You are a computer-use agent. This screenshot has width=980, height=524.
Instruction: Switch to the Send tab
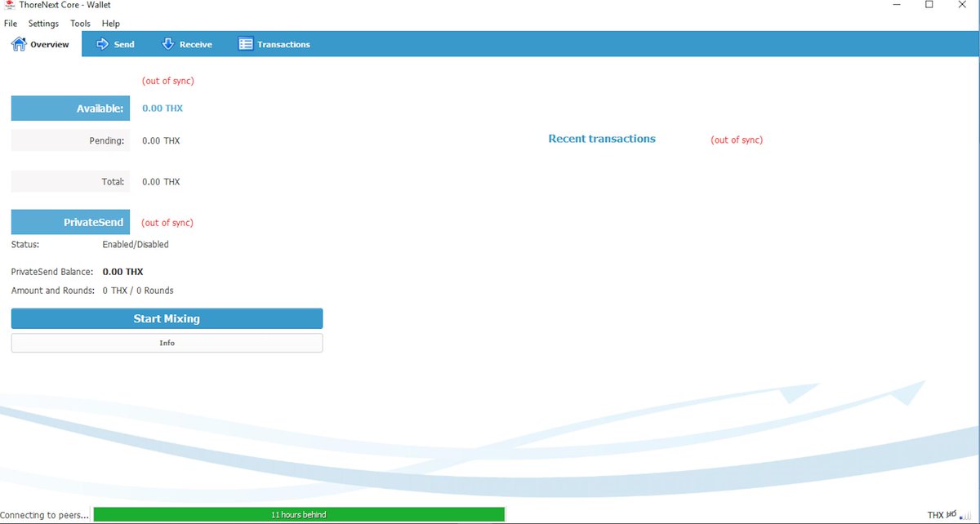click(115, 44)
